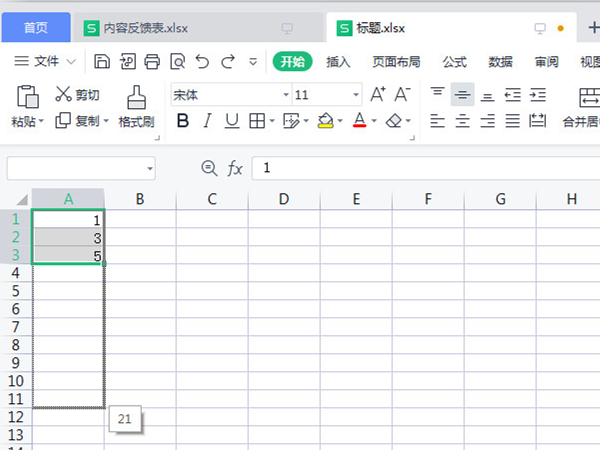Viewport: 600px width, 450px height.
Task: Click the Save icon in quick toolbar
Action: (x=102, y=62)
